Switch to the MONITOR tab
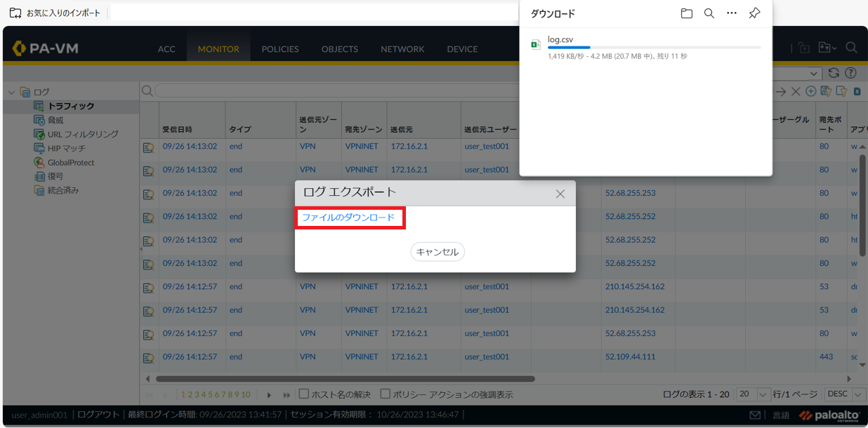868x428 pixels. click(218, 49)
